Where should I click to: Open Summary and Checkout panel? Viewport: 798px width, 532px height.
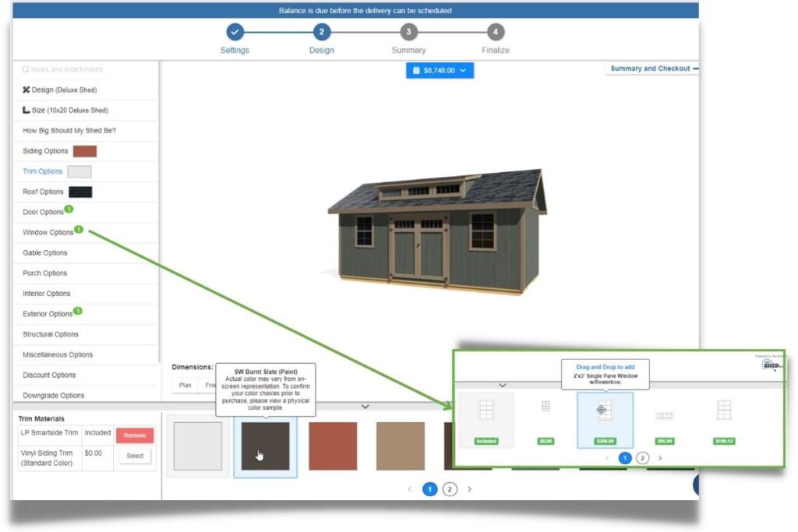(651, 69)
